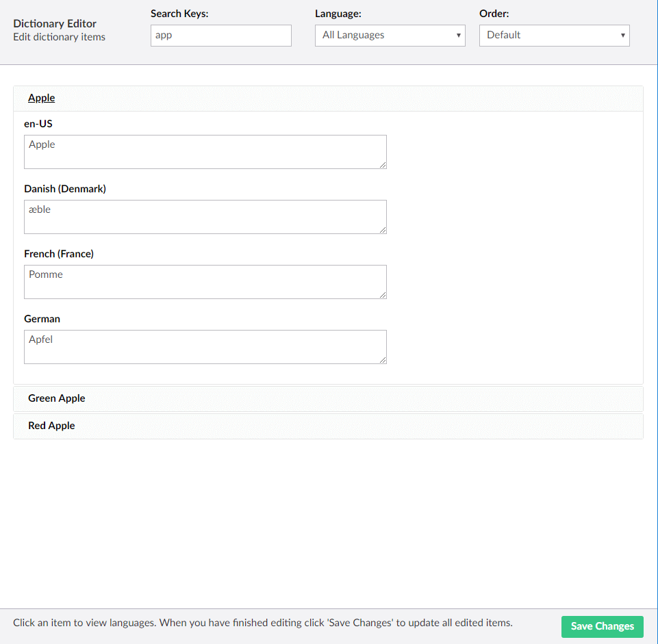Click the French (France) text area
The height and width of the screenshot is (644, 658).
point(205,282)
